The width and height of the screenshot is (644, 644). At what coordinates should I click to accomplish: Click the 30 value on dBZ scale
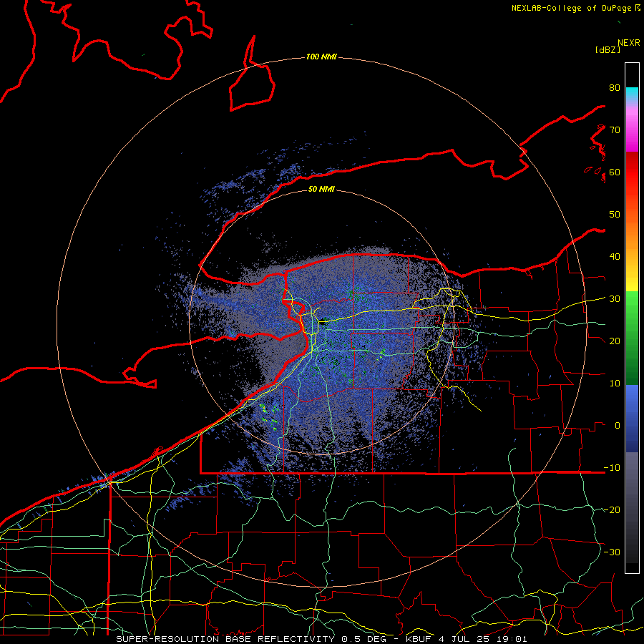(x=615, y=299)
